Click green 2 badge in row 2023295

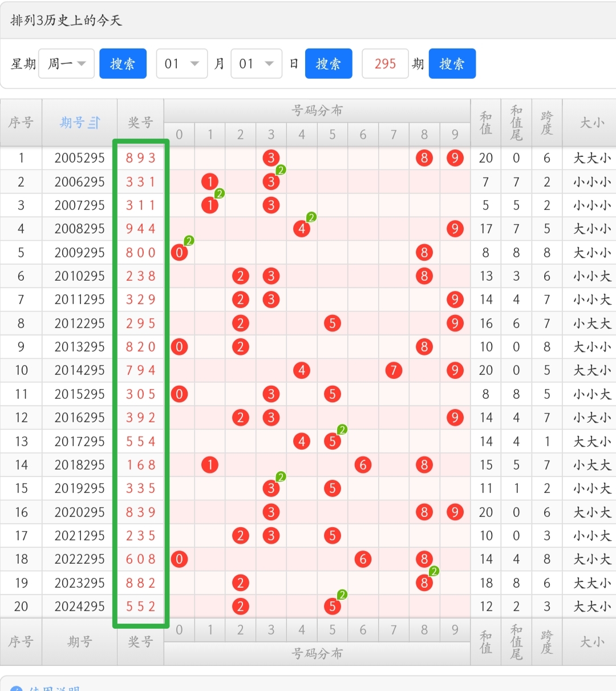tap(434, 571)
